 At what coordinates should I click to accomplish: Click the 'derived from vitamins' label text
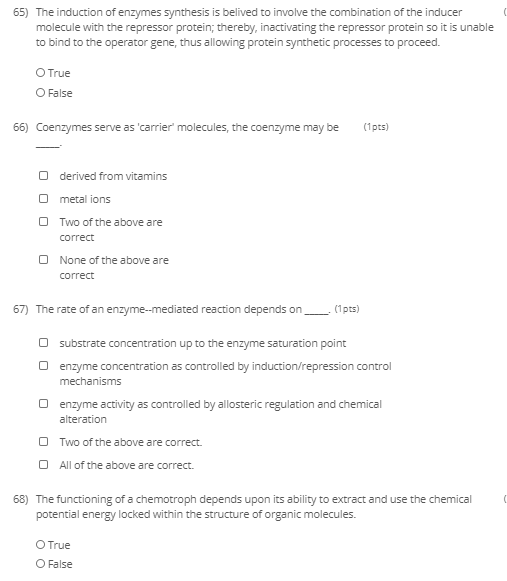pos(113,176)
